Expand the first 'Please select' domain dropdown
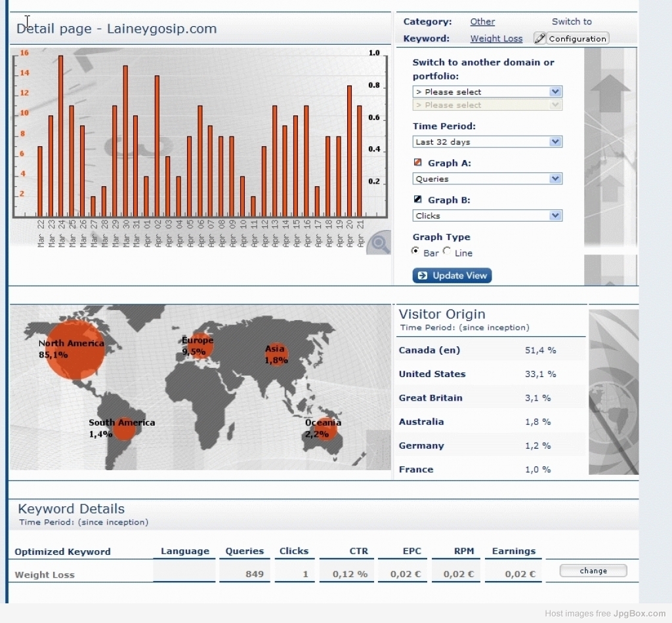Viewport: 672px width, 623px height. (x=487, y=92)
